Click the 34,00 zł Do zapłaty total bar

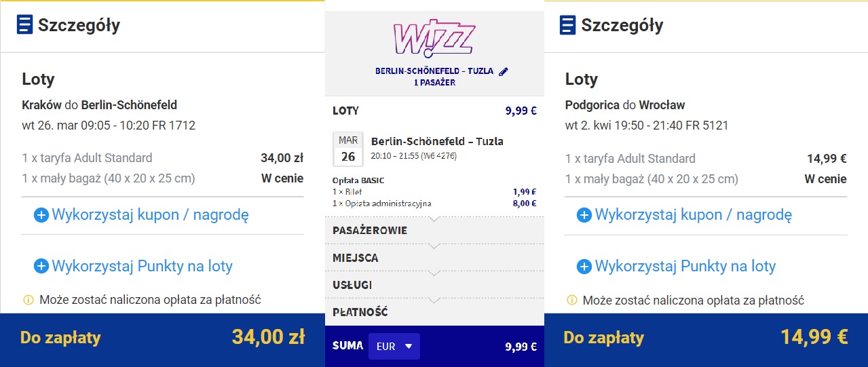163,339
